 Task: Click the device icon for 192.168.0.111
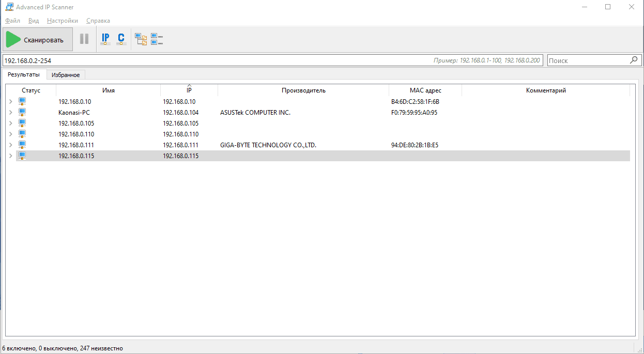[x=22, y=145]
